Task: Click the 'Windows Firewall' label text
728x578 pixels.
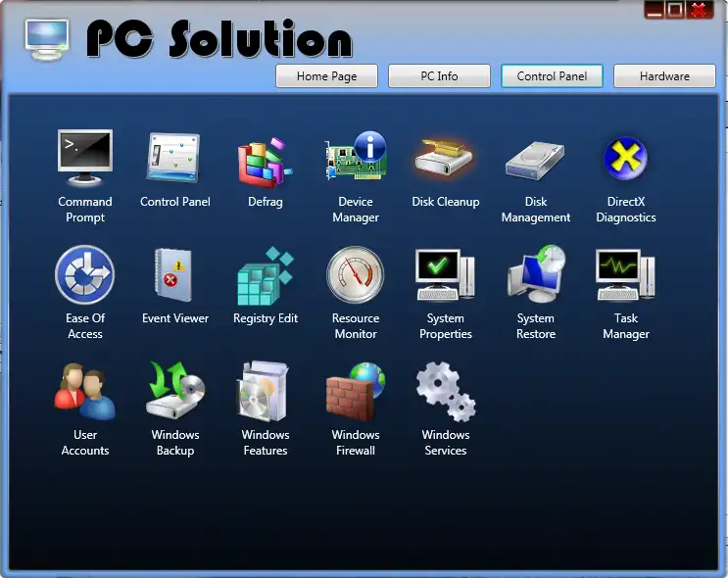Action: (356, 443)
